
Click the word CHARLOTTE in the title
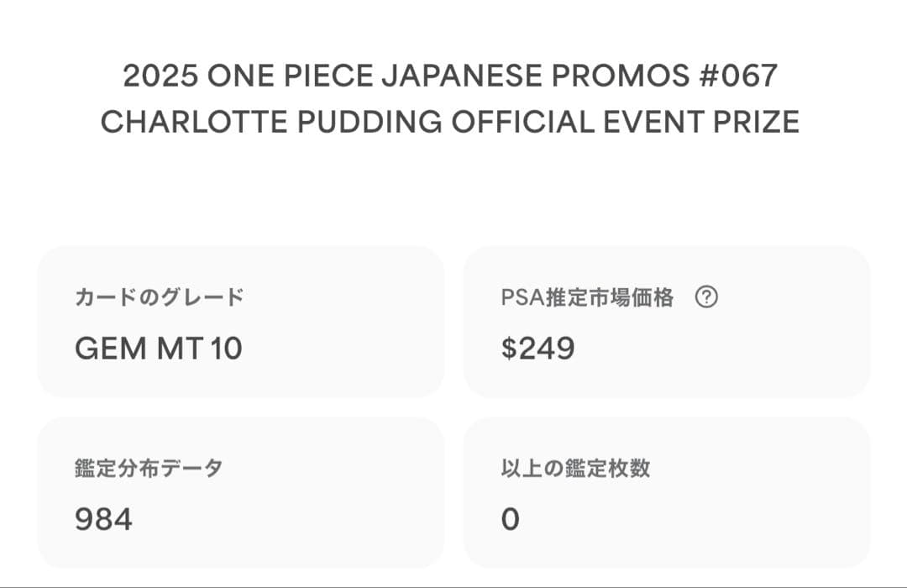pyautogui.click(x=194, y=122)
